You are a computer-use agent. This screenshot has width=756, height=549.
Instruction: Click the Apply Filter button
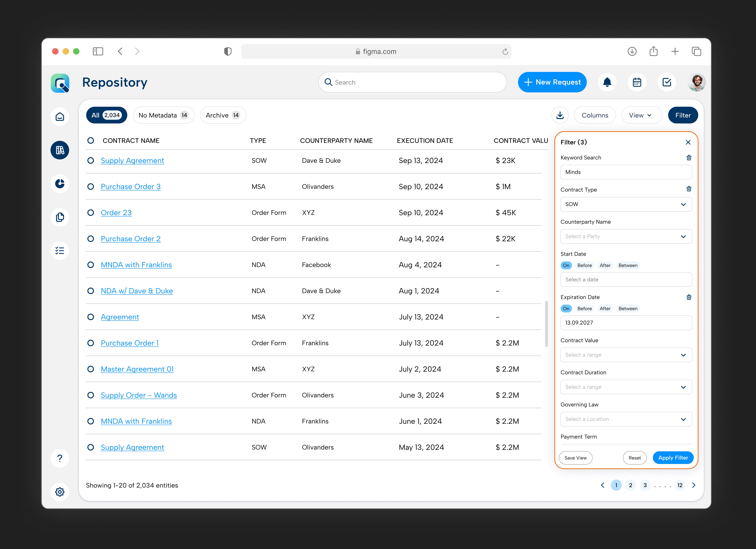673,458
